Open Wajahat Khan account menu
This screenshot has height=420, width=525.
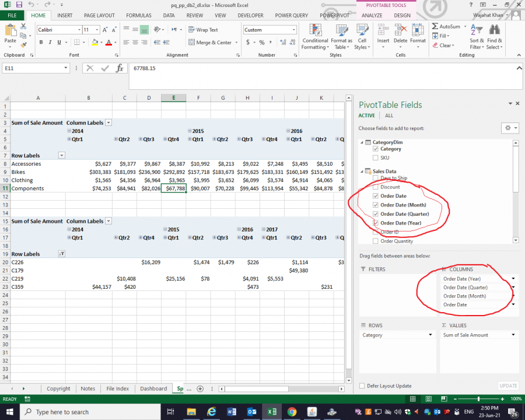coord(491,15)
